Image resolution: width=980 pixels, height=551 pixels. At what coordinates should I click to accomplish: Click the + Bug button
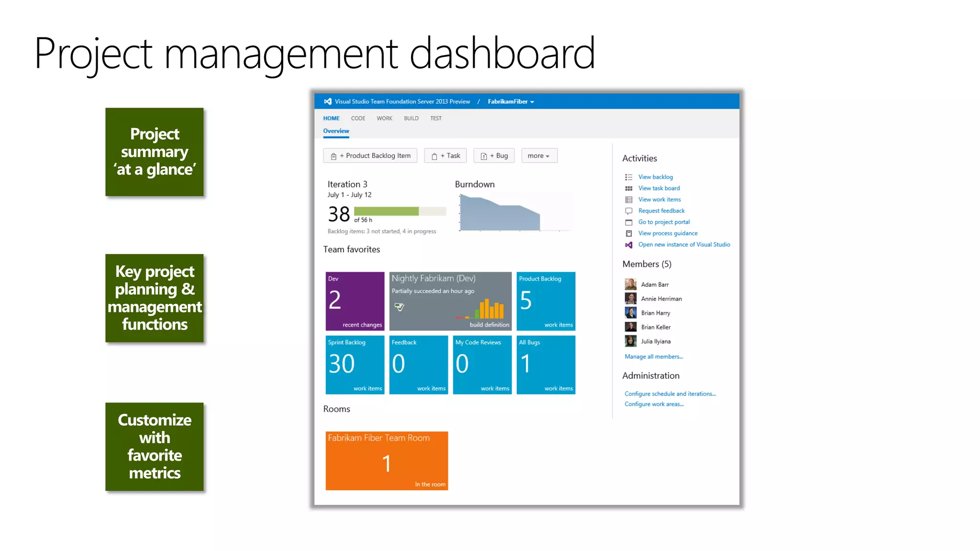point(494,156)
